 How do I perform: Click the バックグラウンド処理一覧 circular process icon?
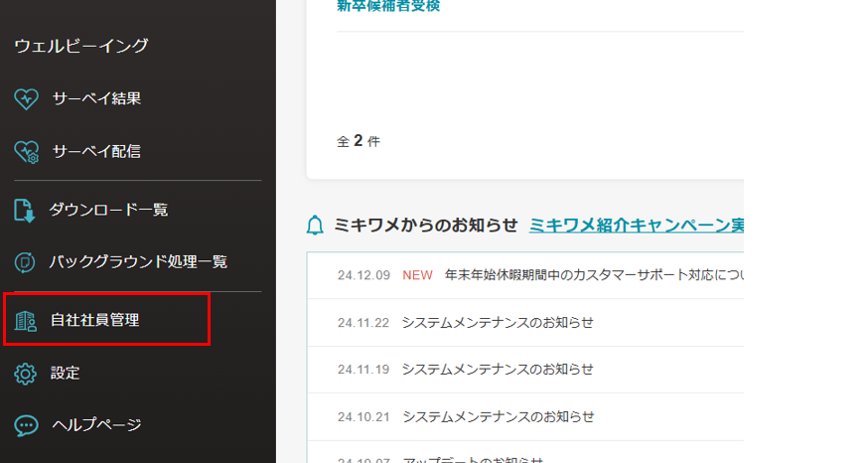click(25, 262)
